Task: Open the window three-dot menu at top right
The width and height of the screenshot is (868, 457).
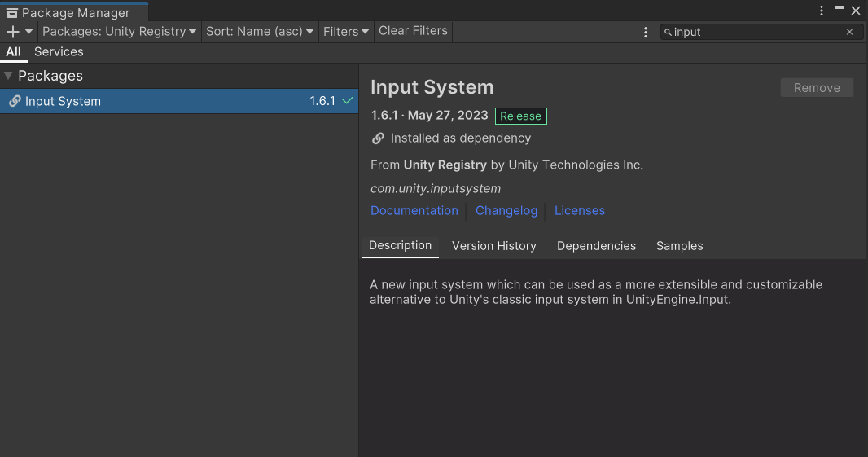Action: click(x=822, y=11)
